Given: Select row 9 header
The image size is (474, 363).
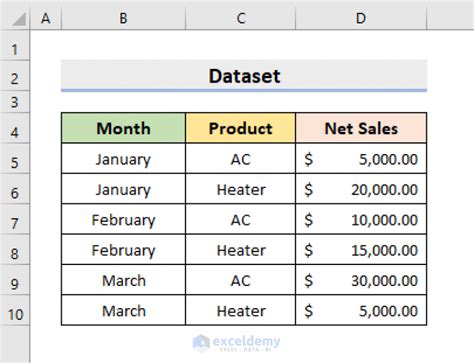Looking at the screenshot, I should tap(15, 280).
